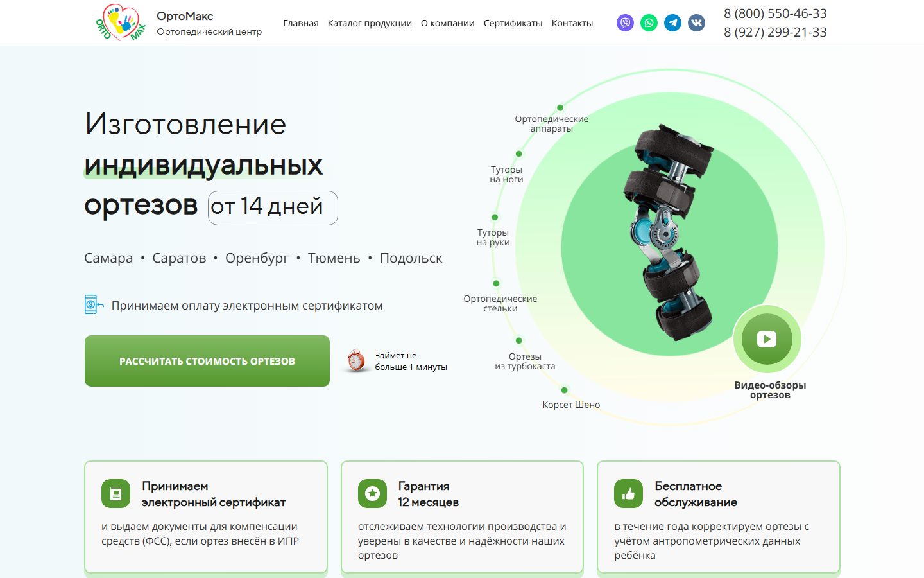Click the certificate document icon in first card
The image size is (924, 578).
pos(116,493)
